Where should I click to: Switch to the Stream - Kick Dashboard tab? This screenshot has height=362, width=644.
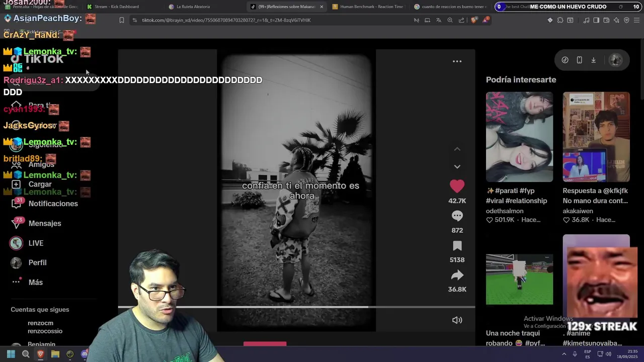(121, 7)
